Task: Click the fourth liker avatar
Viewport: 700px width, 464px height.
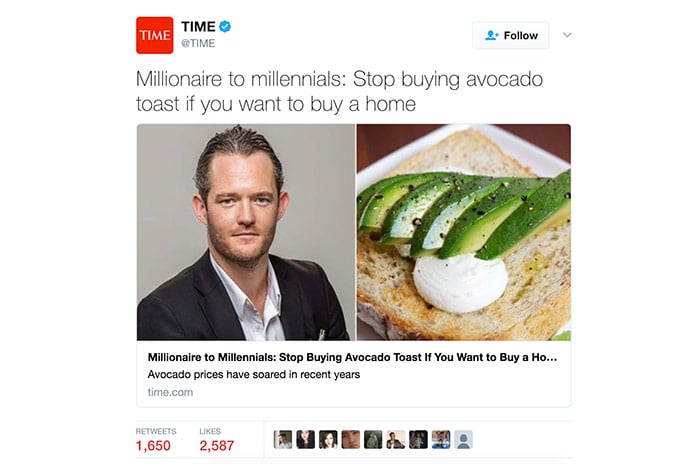Action: pos(350,439)
